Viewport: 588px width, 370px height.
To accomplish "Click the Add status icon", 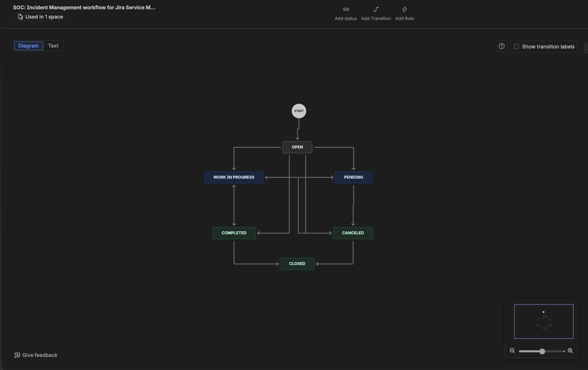I will (346, 10).
